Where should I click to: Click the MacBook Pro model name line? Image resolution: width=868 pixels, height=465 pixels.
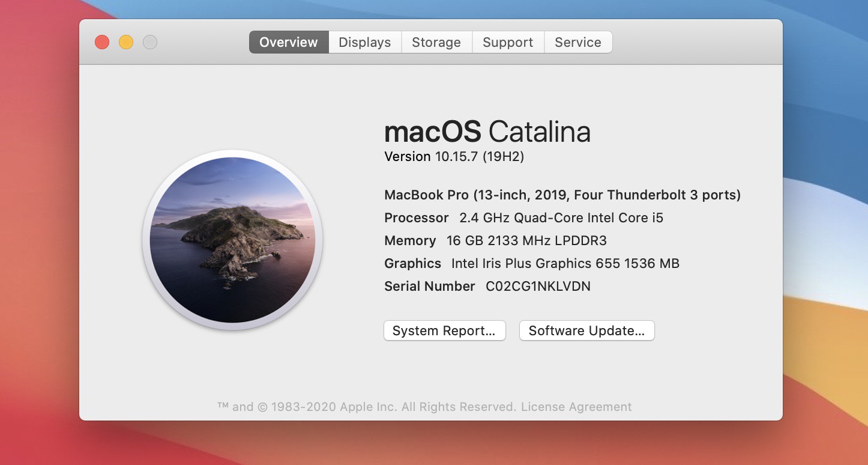[562, 195]
